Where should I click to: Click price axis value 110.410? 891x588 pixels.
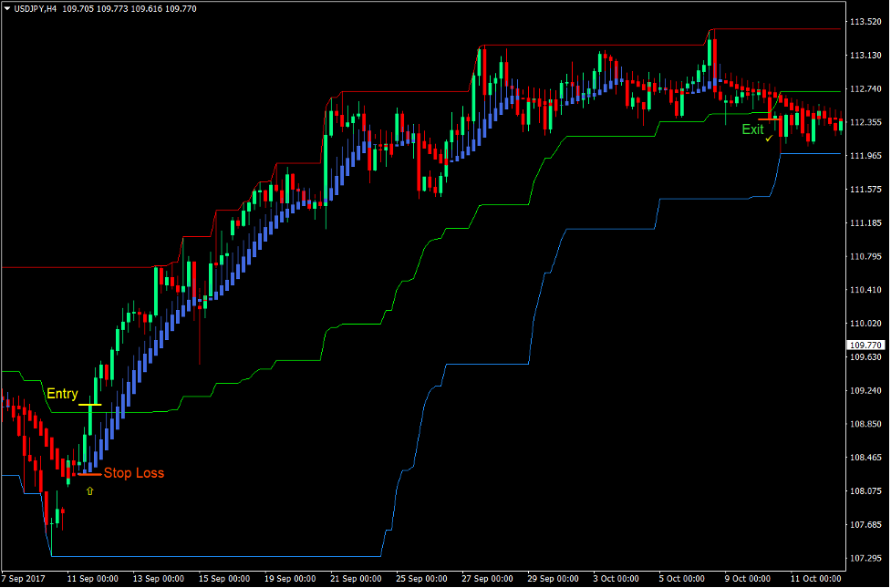tap(865, 290)
